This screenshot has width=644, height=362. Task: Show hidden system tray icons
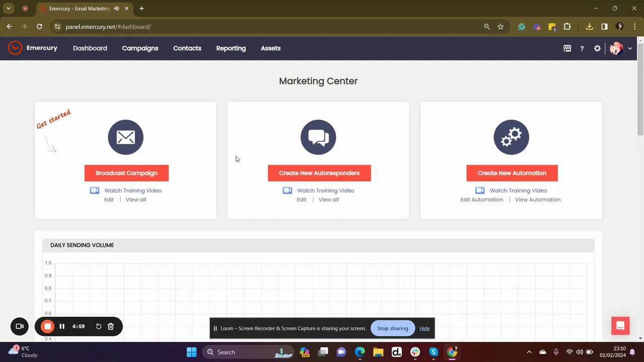[529, 352]
